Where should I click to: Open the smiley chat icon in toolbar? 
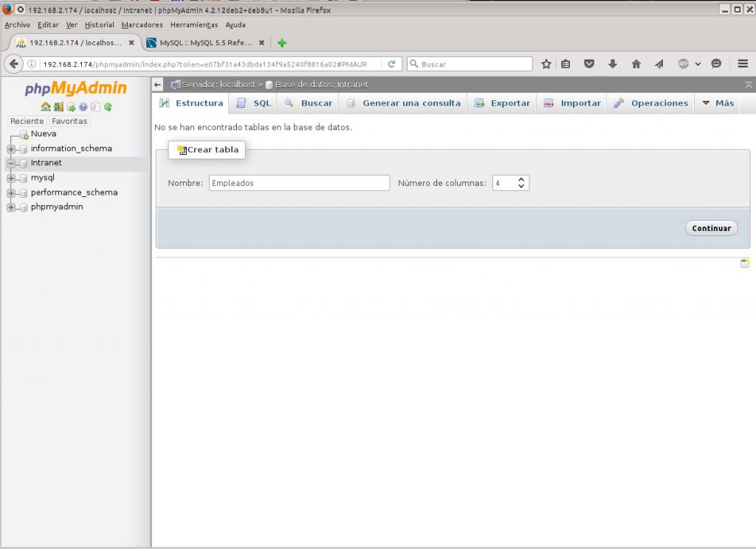[x=716, y=63]
